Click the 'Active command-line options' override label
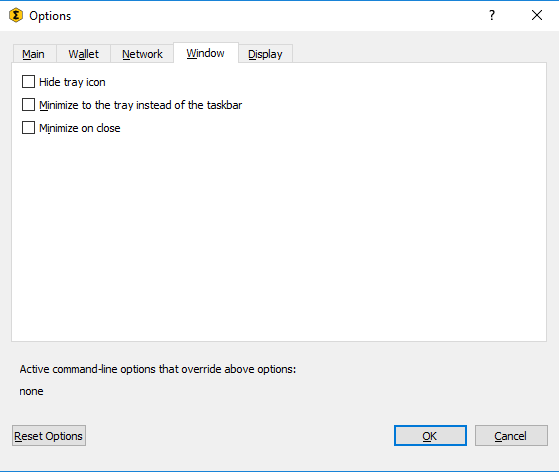This screenshot has width=559, height=472. pyautogui.click(x=158, y=369)
